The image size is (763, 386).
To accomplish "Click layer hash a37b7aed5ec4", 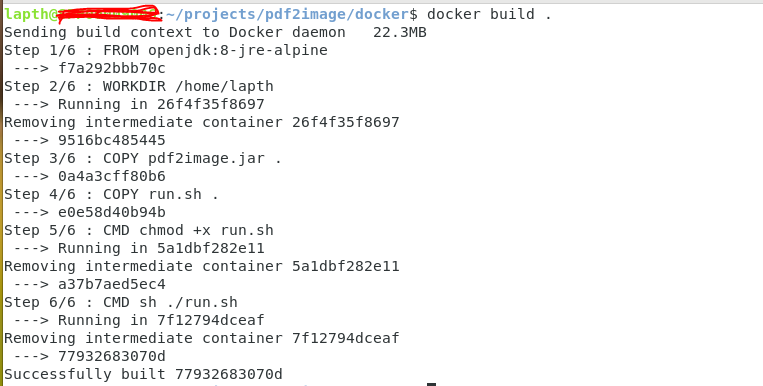I will click(x=111, y=284).
